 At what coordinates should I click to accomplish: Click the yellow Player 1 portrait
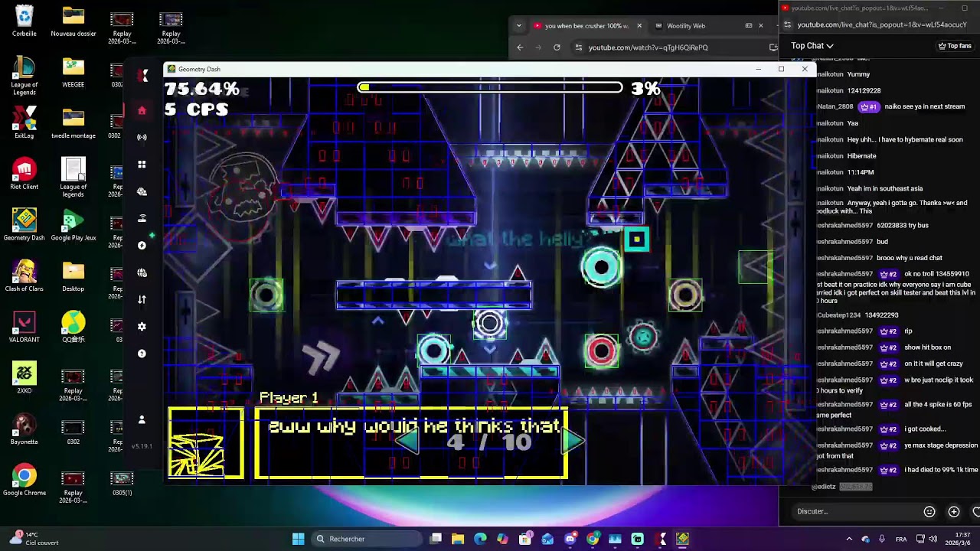point(206,444)
